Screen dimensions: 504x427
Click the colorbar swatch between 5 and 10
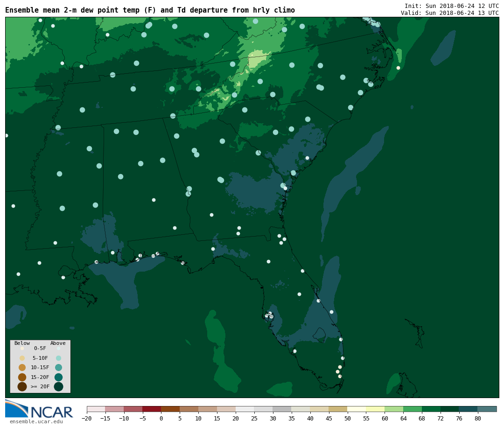pos(189,409)
